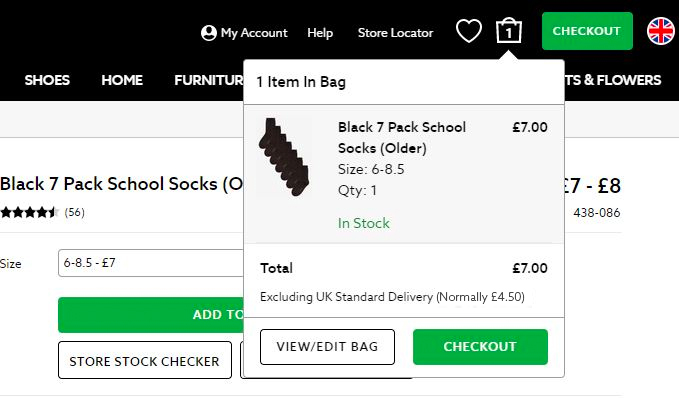Click the Add To Bag button
Screen dimensions: 679x398
[151, 315]
